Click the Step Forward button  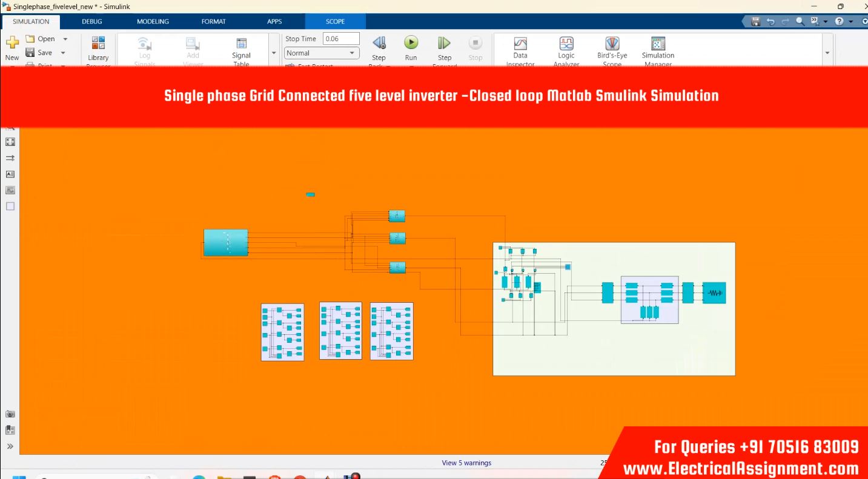(x=444, y=43)
